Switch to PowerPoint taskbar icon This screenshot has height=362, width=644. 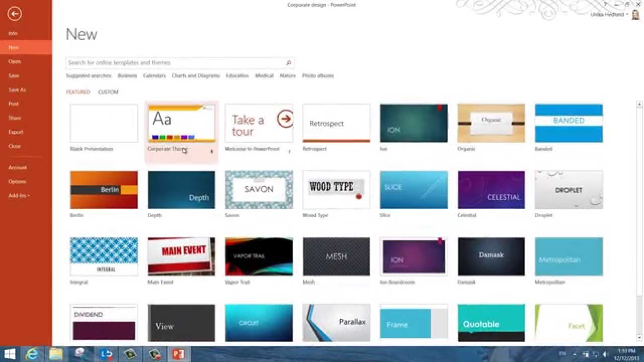pyautogui.click(x=179, y=354)
